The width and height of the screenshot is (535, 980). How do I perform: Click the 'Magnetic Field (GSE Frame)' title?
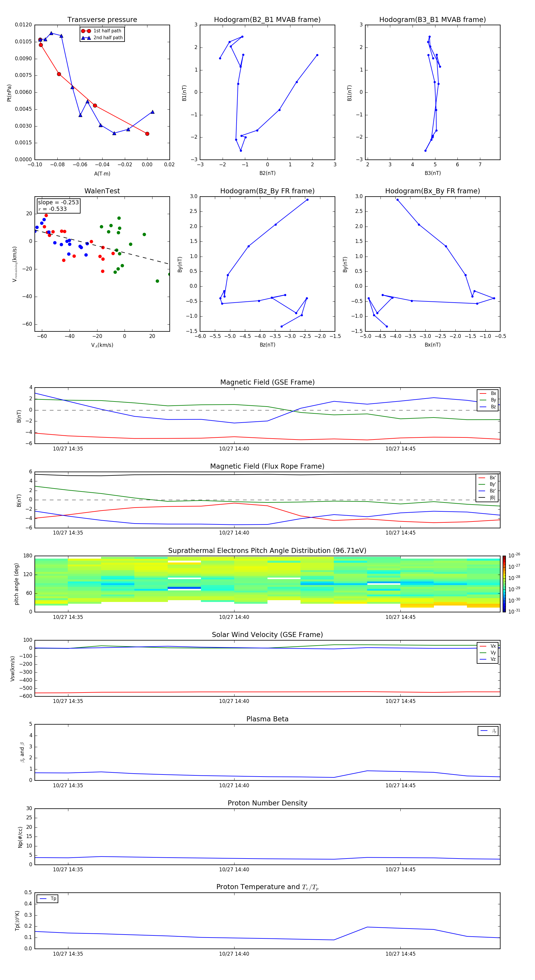pos(267,382)
